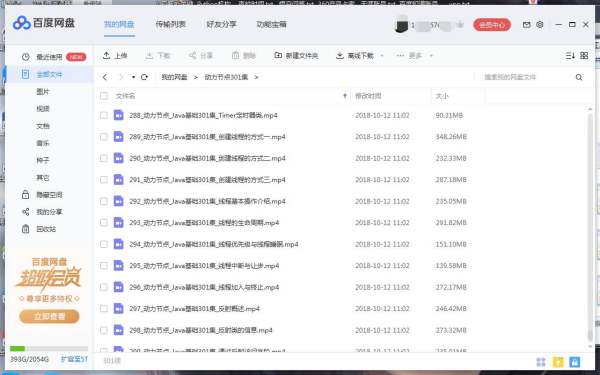Check the box for file 296
This screenshot has height=375, width=600.
click(104, 287)
